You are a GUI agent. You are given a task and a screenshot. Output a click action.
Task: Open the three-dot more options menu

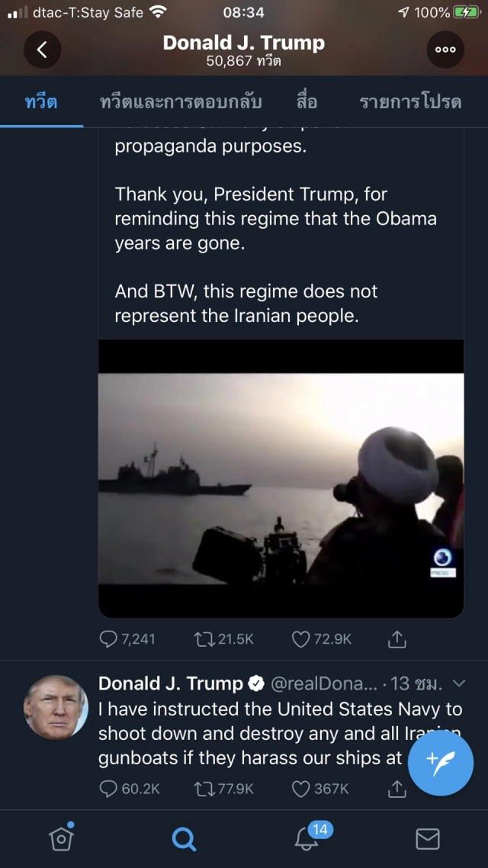[x=445, y=50]
